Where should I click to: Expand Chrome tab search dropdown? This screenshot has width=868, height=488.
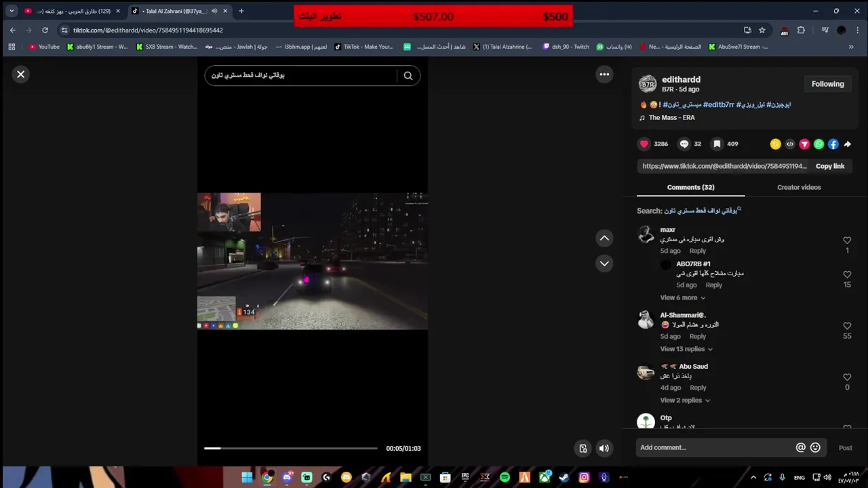tap(11, 11)
